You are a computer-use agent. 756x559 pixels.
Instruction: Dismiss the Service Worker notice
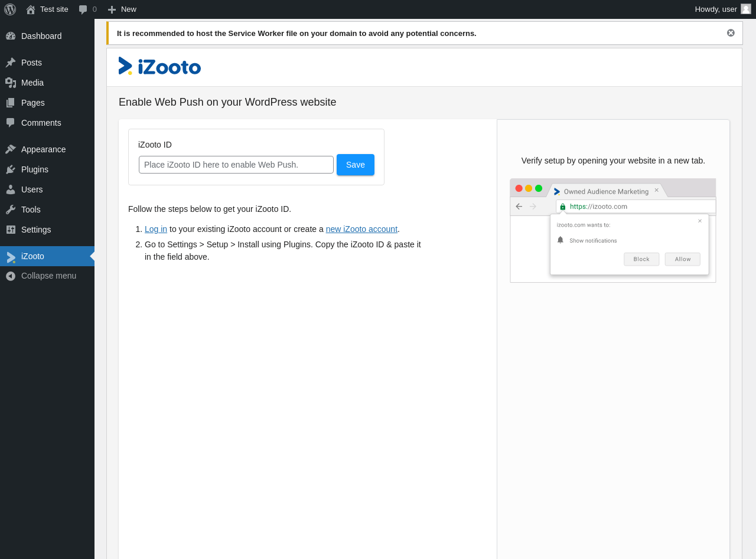731,33
